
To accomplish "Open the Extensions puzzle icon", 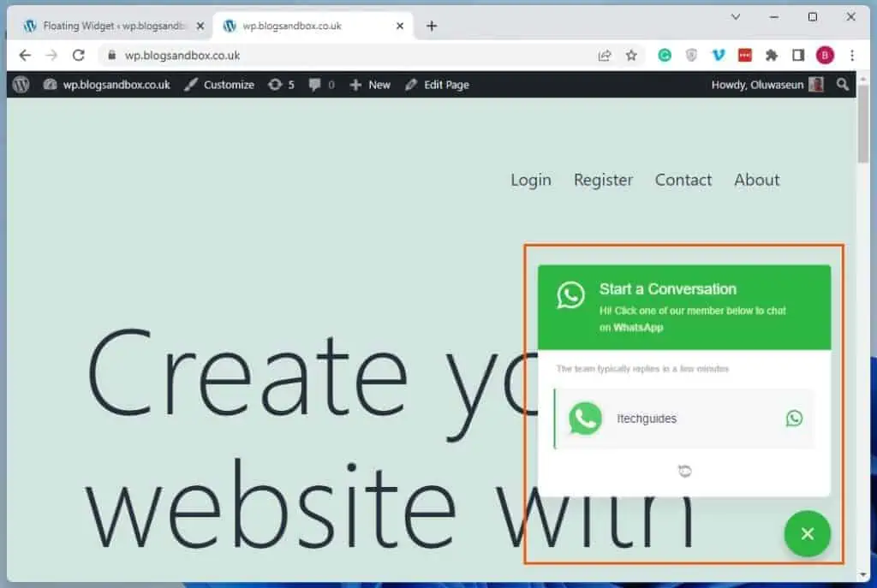I will click(771, 55).
